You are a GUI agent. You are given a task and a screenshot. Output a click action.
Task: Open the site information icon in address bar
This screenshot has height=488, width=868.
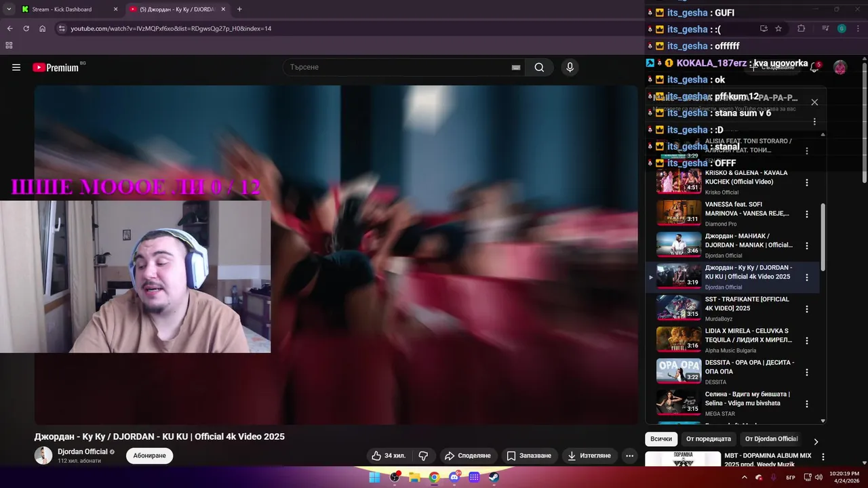(x=61, y=28)
